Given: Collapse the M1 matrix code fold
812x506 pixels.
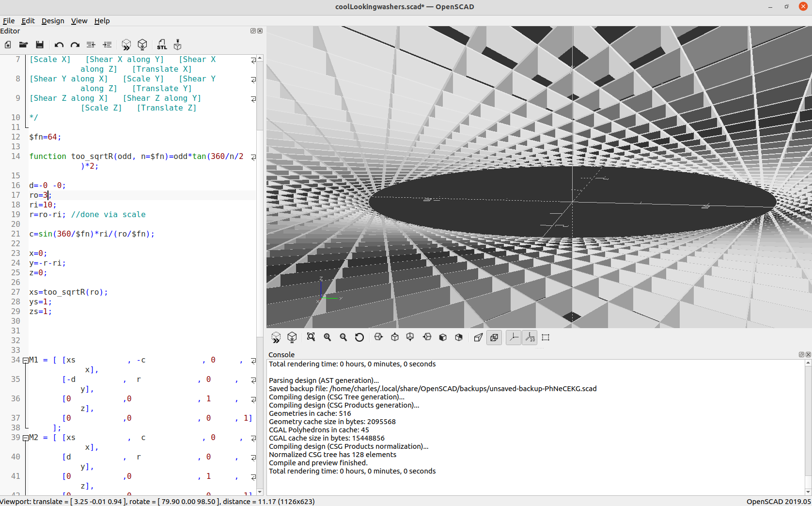Looking at the screenshot, I should coord(25,360).
